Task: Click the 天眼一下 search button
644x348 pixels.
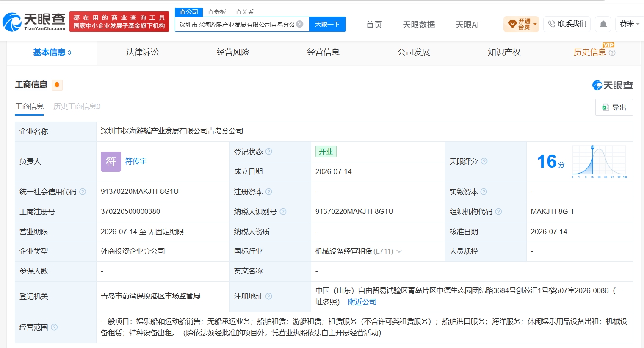Action: (327, 24)
